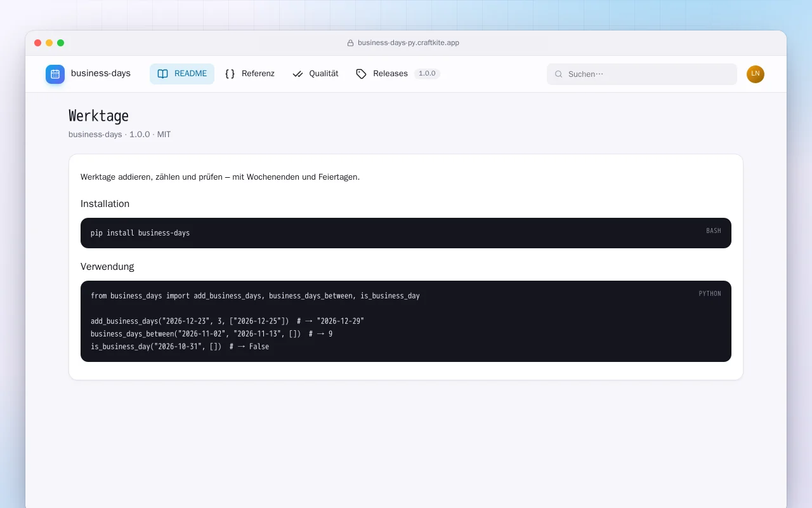Open the LN user avatar
Viewport: 812px width, 508px height.
point(756,74)
